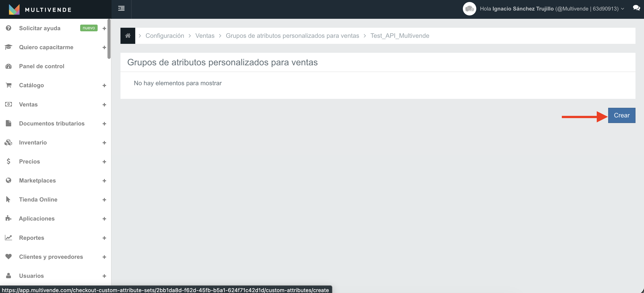The height and width of the screenshot is (293, 644).
Task: Open user account dropdown arrow
Action: point(623,9)
